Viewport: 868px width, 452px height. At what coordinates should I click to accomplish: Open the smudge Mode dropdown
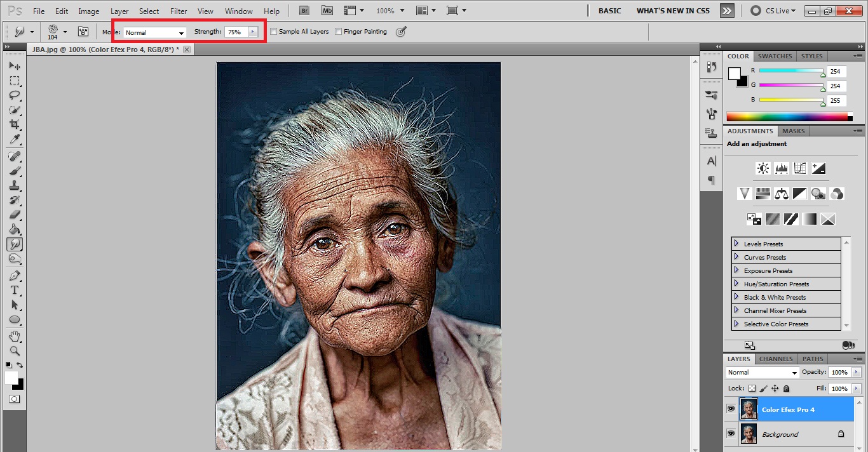[154, 32]
